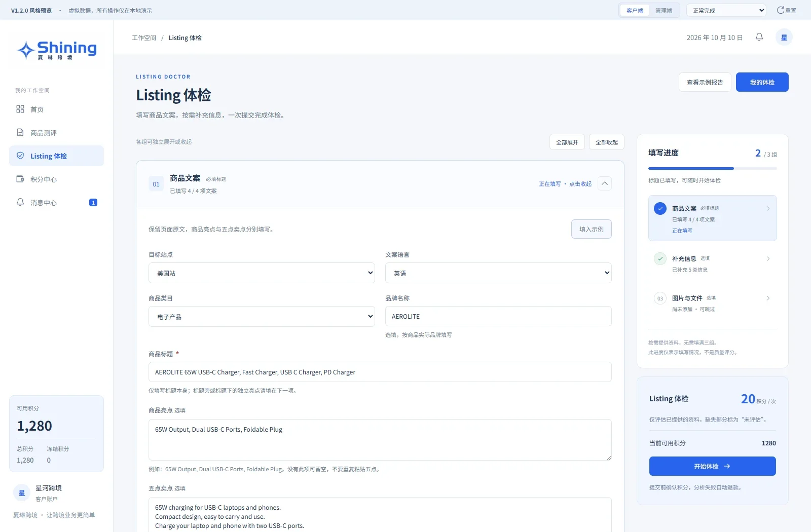Viewport: 811px width, 532px height.
Task: Click the 重置 reset icon
Action: (781, 10)
